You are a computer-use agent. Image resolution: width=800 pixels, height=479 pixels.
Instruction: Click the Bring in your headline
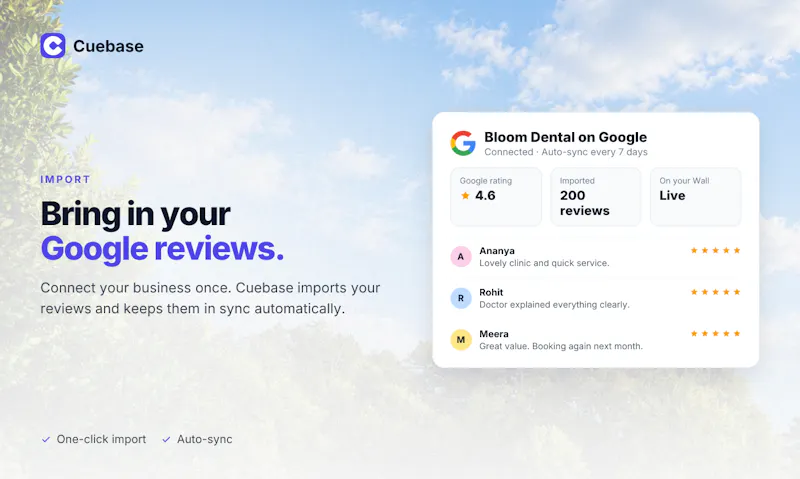click(136, 214)
